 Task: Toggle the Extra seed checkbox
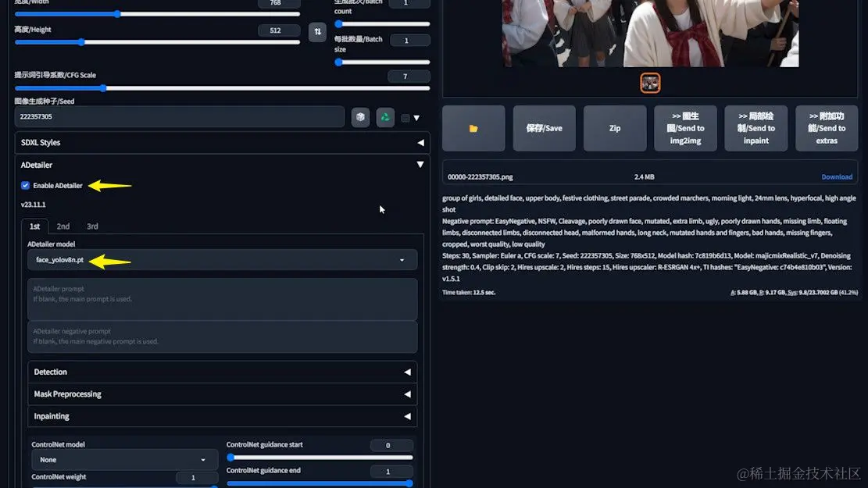click(405, 118)
